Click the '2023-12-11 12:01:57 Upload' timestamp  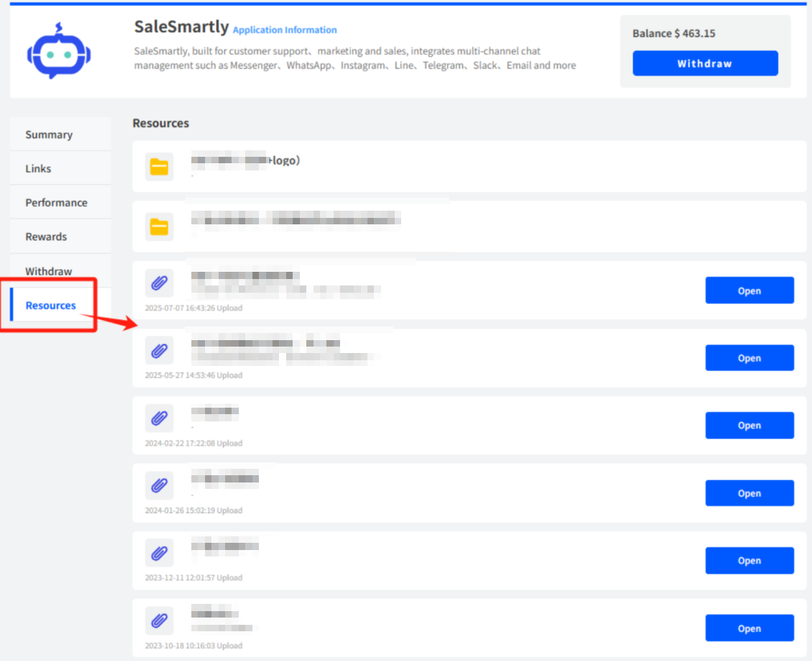click(x=194, y=577)
